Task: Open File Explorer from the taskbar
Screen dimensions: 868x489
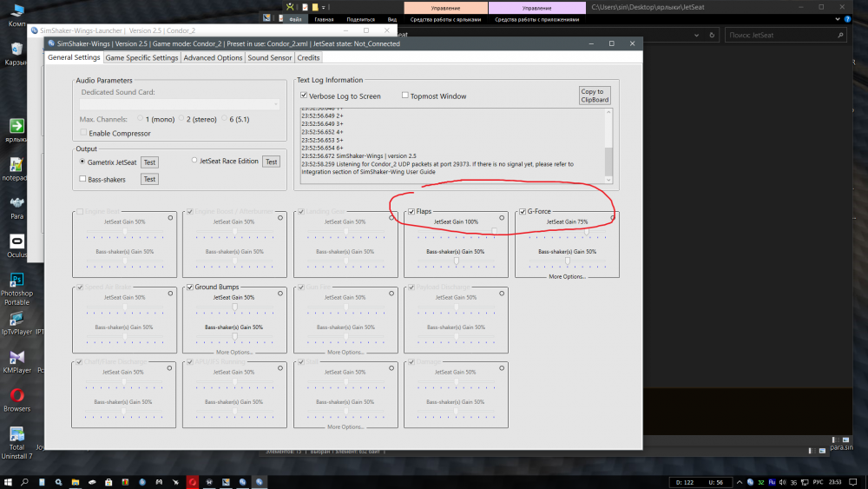Action: pos(76,482)
